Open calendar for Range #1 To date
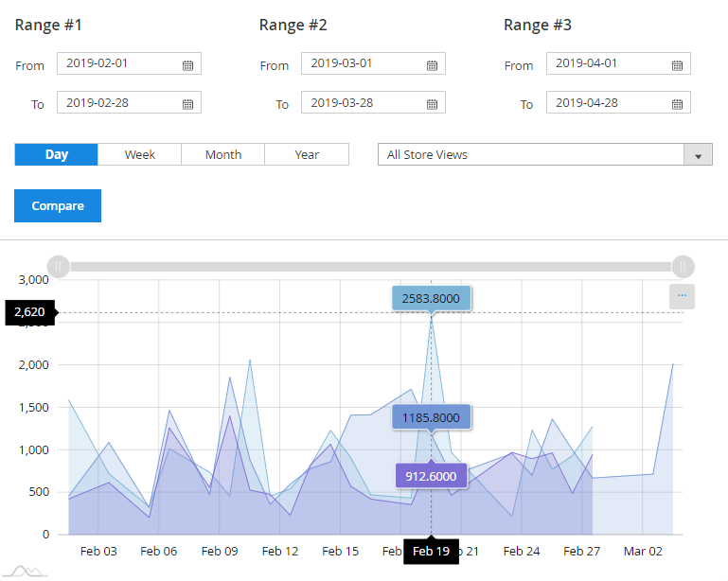This screenshot has width=728, height=581. click(x=187, y=103)
